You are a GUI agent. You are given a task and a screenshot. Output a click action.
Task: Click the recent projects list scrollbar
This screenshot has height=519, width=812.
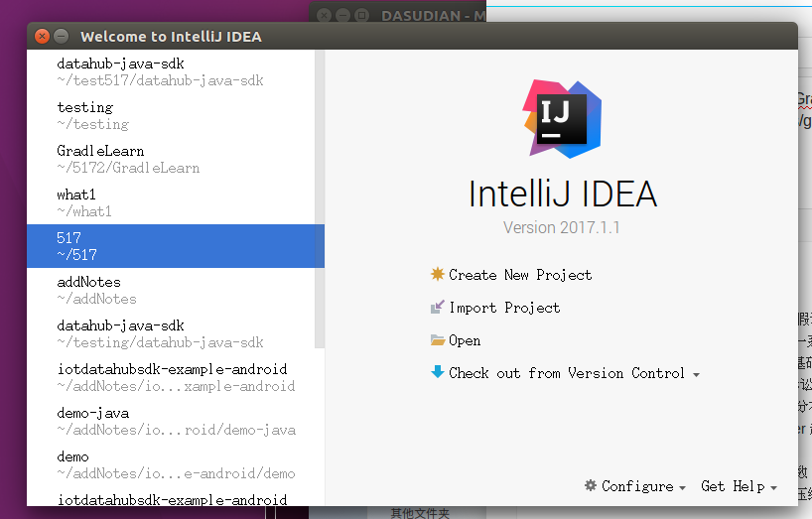tap(319, 199)
